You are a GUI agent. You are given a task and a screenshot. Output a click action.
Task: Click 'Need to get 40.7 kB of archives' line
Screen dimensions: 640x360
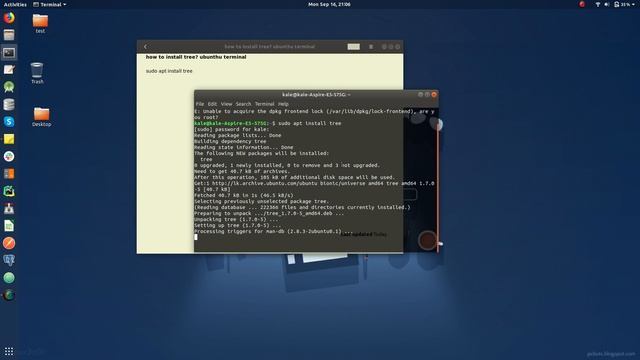[242, 171]
